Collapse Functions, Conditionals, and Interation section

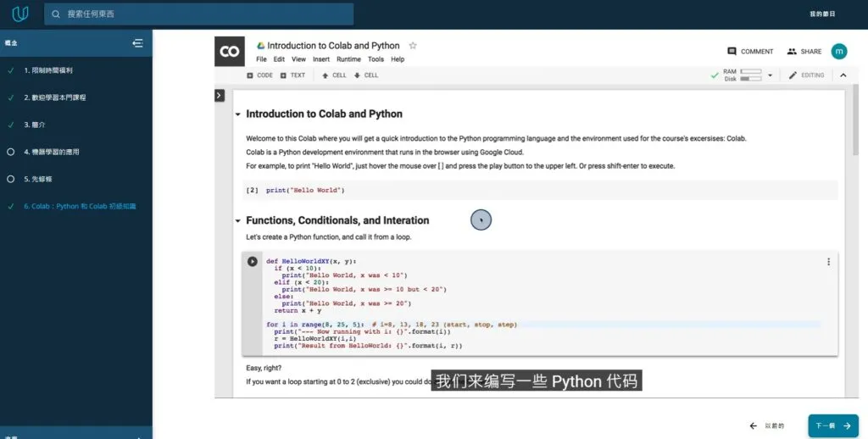[238, 220]
